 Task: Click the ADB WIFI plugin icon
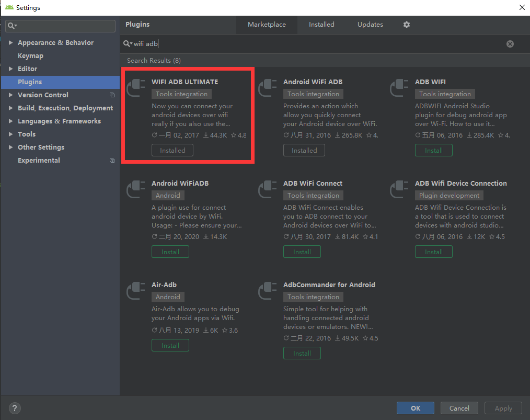399,87
